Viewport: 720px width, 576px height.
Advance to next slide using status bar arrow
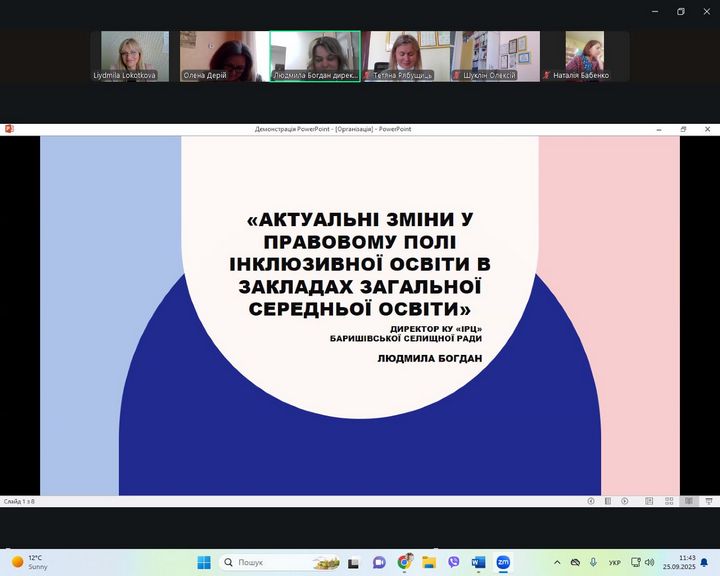pos(625,501)
